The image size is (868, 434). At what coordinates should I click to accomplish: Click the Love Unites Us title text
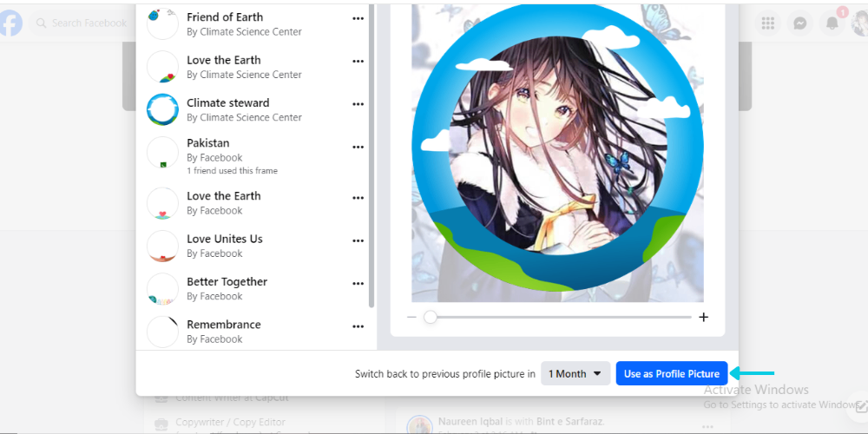[x=225, y=240]
